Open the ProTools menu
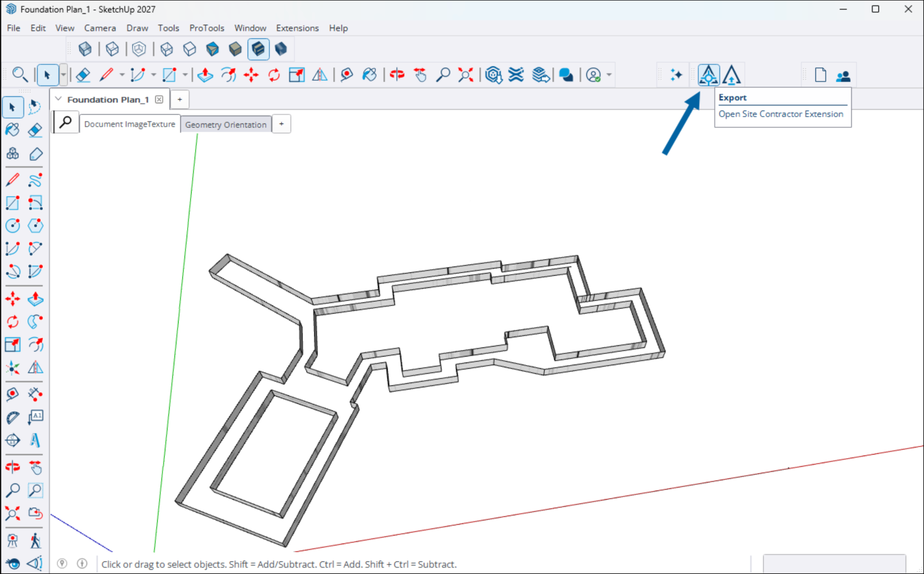The image size is (924, 574). pos(207,28)
